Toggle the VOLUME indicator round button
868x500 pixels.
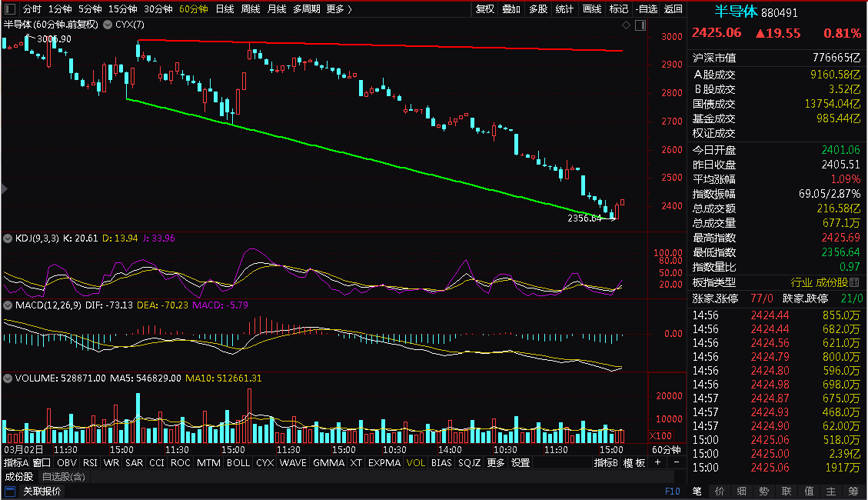click(x=8, y=378)
